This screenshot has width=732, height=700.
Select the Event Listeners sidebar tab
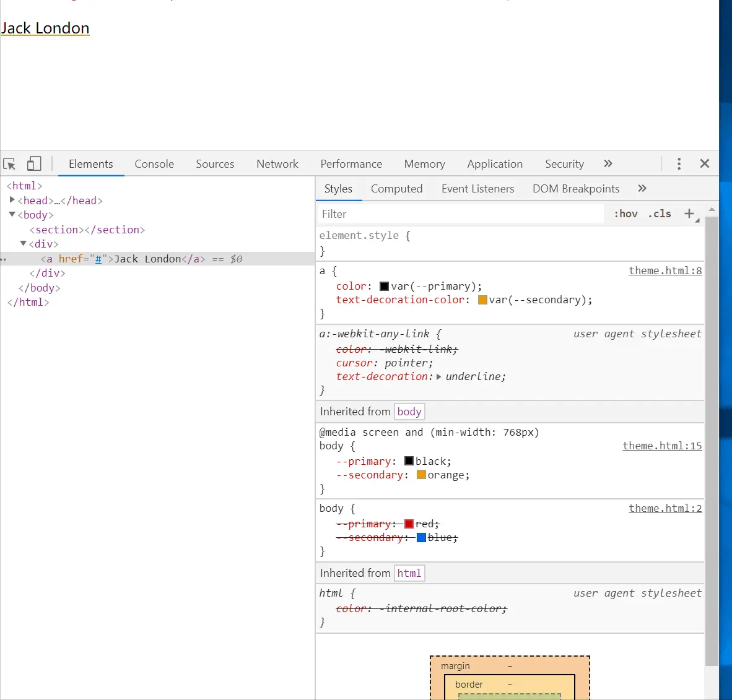(477, 189)
